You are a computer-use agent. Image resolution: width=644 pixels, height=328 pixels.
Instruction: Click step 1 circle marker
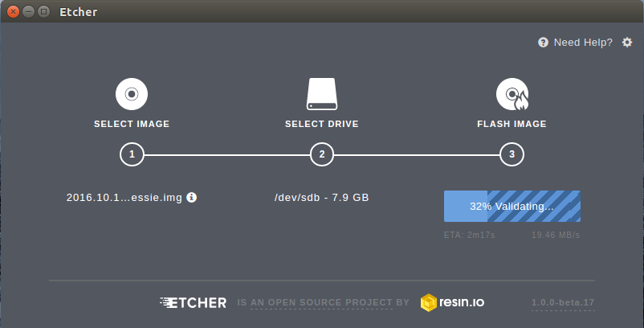point(132,154)
